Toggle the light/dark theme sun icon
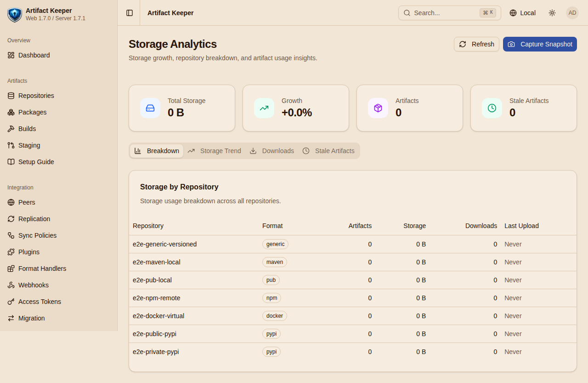Image resolution: width=588 pixels, height=383 pixels. point(552,13)
